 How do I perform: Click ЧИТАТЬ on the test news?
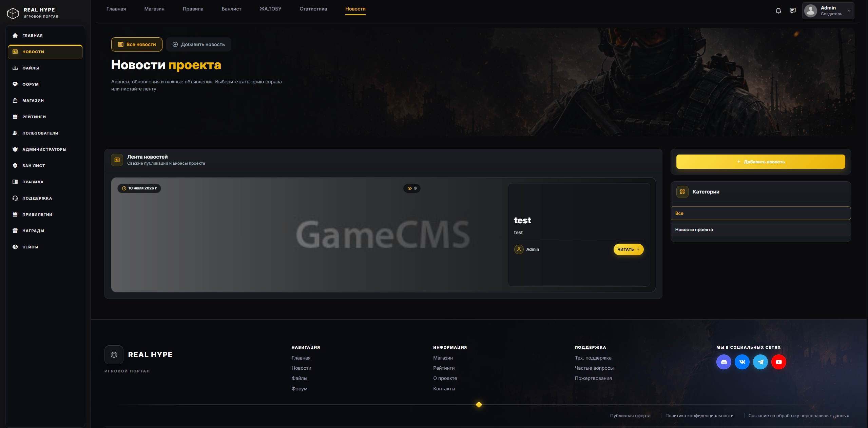[x=628, y=249]
